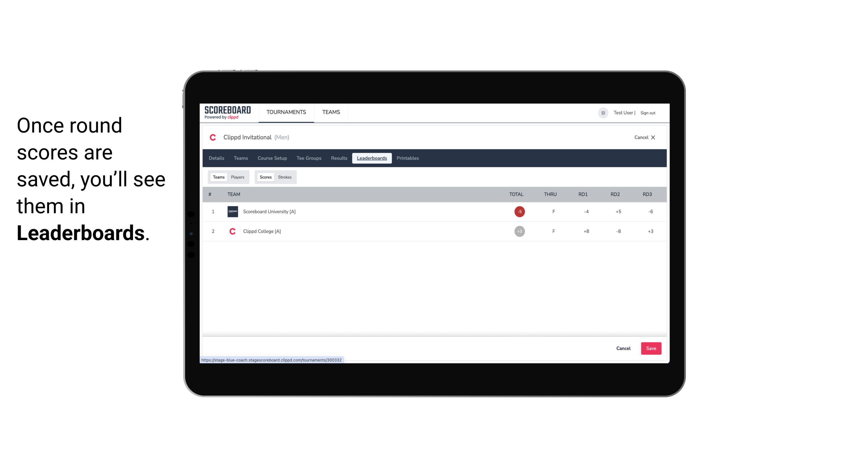Click Clippd College team icon
868x467 pixels.
click(x=232, y=231)
